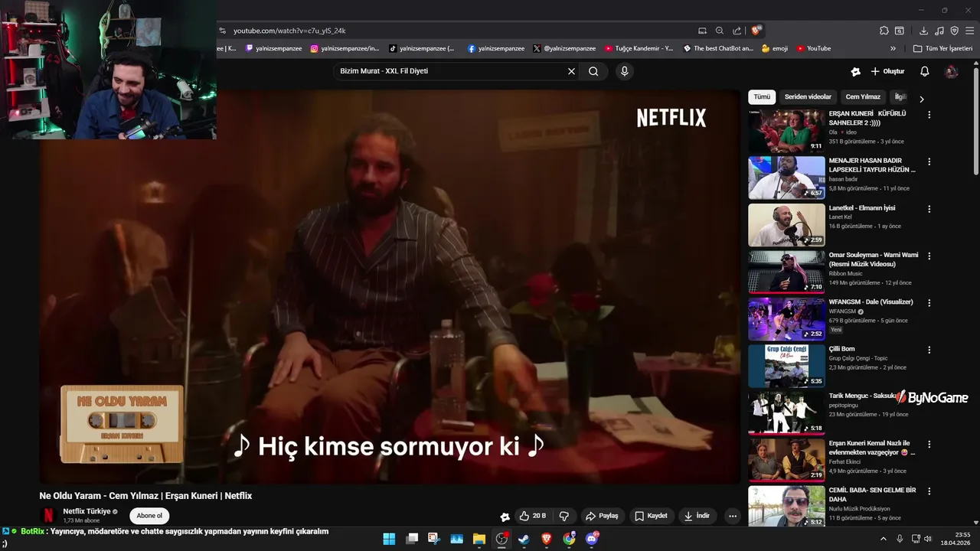
Task: Start voice search with microphone icon
Action: point(625,71)
